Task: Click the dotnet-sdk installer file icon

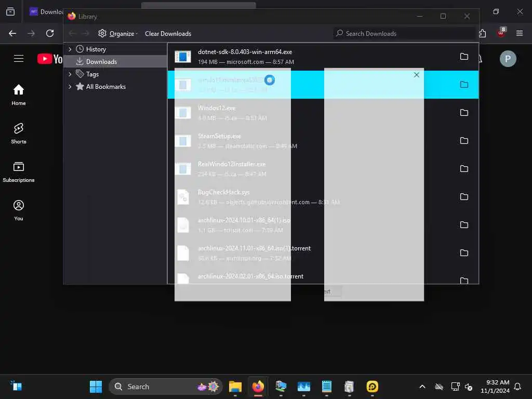Action: (183, 57)
